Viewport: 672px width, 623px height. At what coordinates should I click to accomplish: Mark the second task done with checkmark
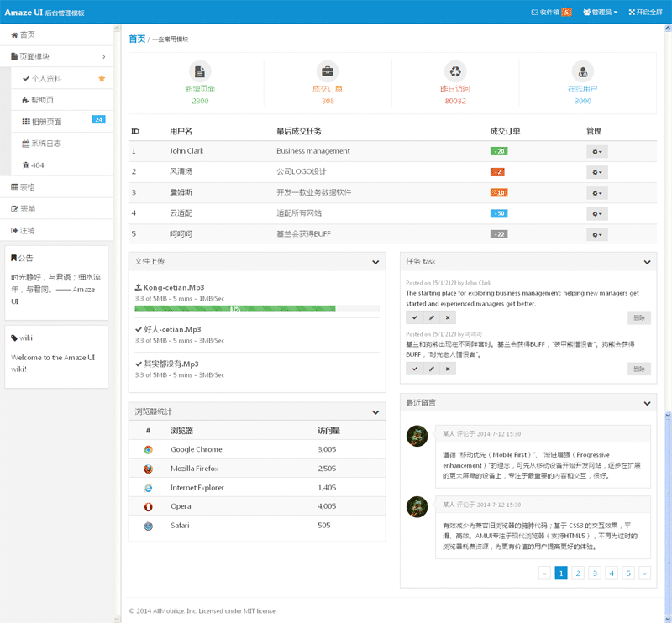414,369
